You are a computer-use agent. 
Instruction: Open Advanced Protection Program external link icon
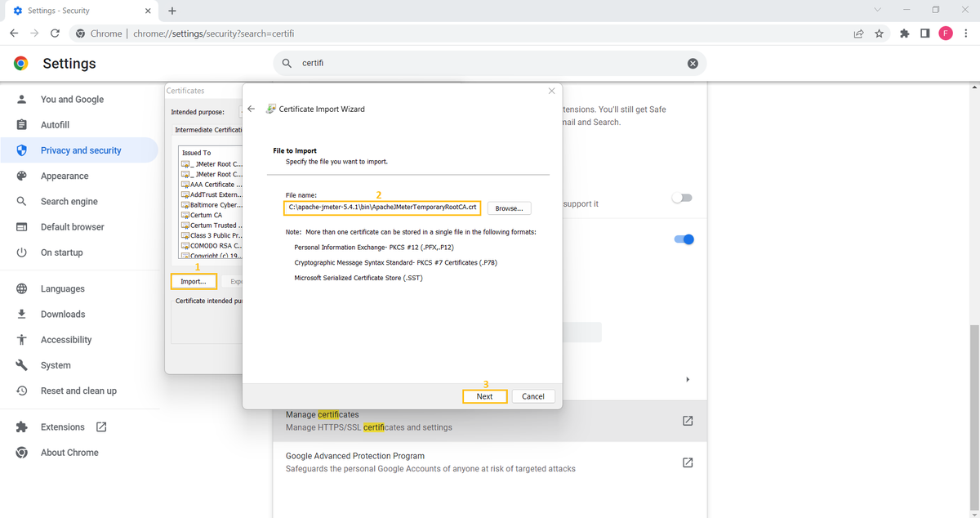(x=688, y=462)
